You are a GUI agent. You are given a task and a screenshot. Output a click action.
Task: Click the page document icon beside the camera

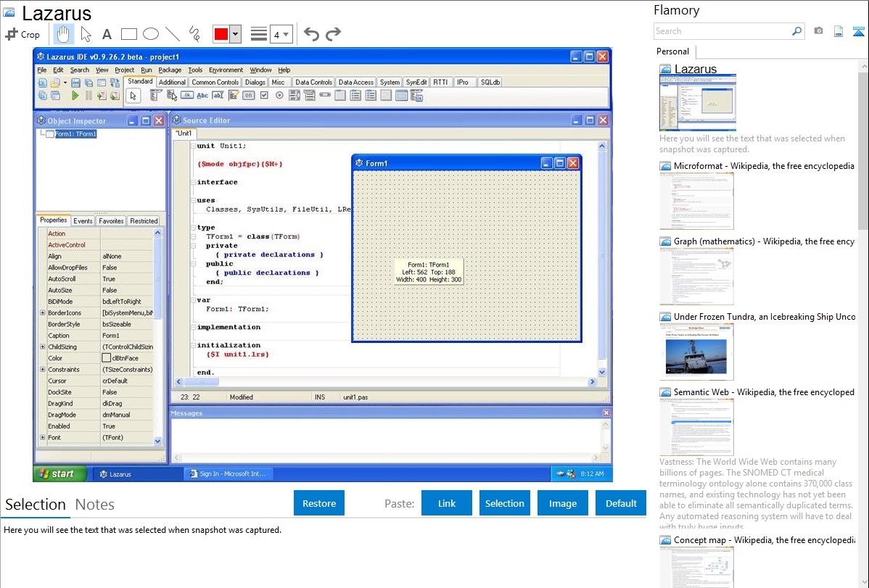click(x=839, y=31)
